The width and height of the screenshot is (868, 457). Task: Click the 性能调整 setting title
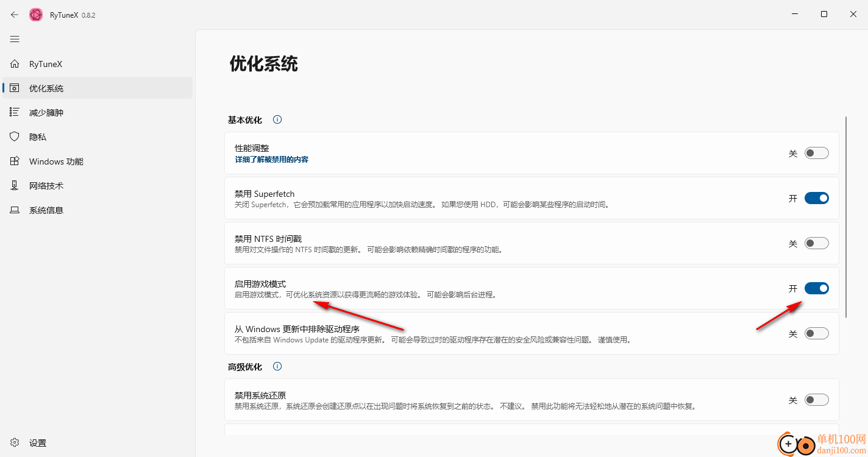[x=252, y=148]
